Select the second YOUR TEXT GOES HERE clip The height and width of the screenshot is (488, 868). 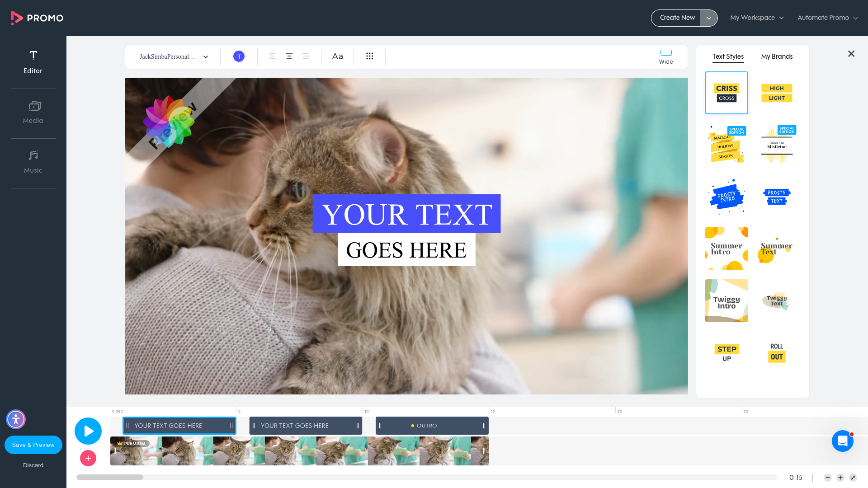306,426
